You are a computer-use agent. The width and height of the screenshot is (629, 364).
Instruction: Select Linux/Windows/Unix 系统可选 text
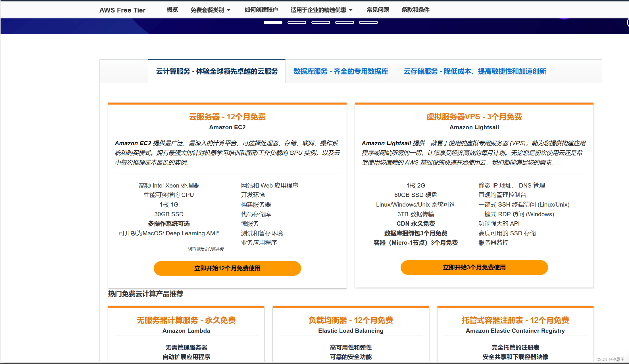click(x=416, y=205)
